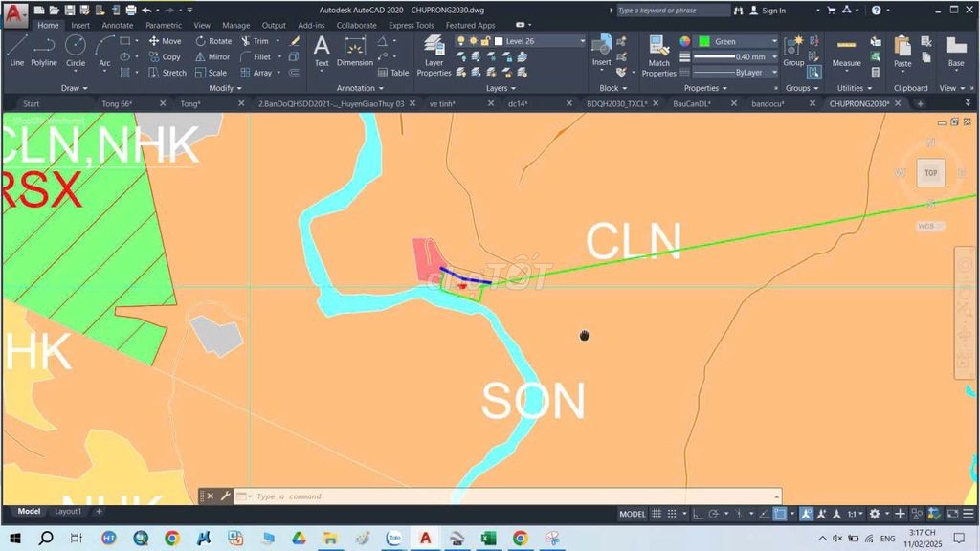Select the Dimension tool
The width and height of the screenshot is (980, 551).
click(354, 52)
